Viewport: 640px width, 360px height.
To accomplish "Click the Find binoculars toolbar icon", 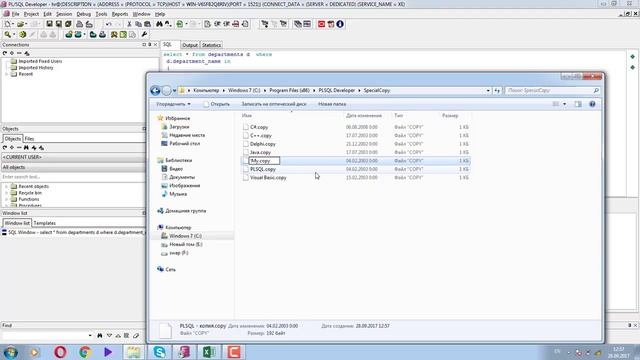I will (159, 24).
